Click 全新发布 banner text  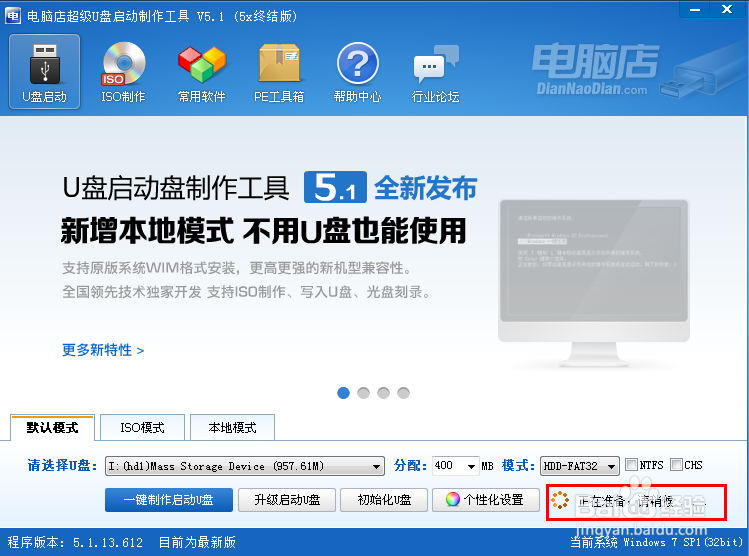pyautogui.click(x=425, y=188)
